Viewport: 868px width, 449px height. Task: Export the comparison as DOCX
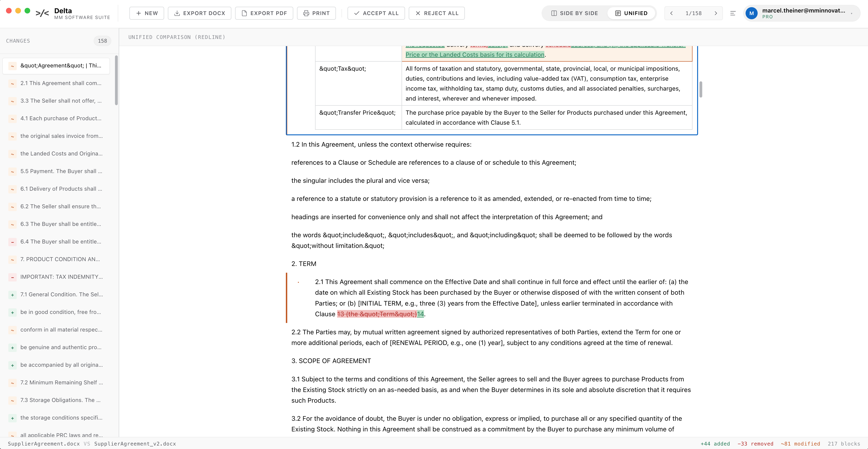click(199, 13)
